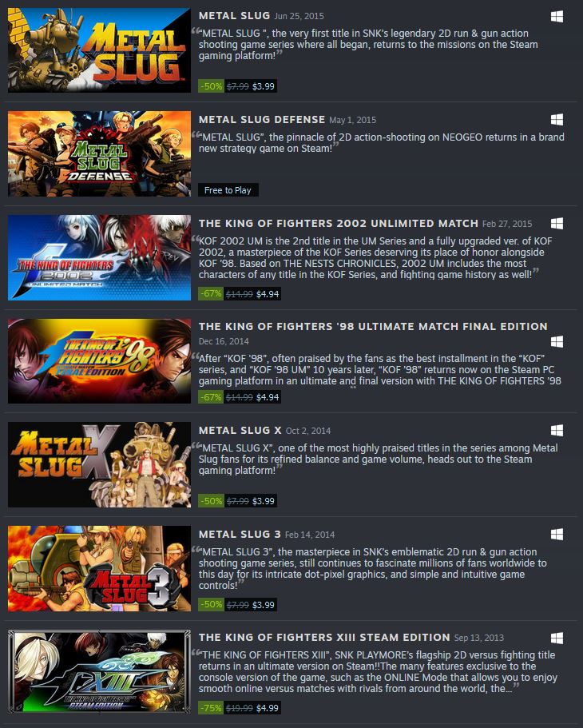Click the -67% price tag for KOF 2002

coord(211,294)
